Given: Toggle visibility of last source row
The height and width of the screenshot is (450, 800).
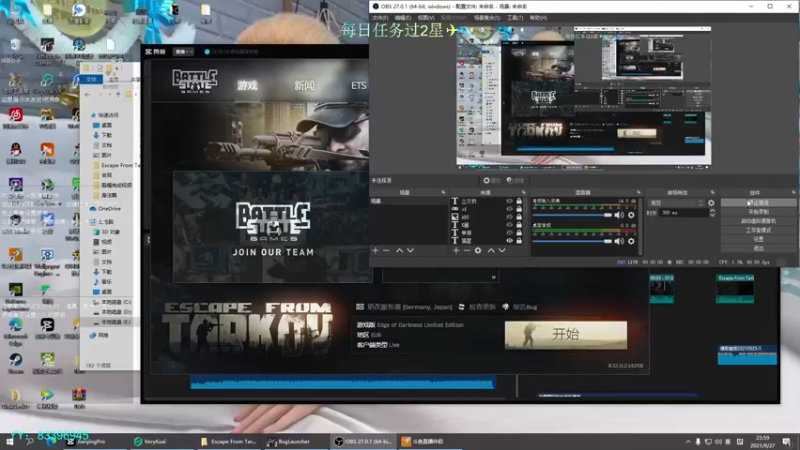Looking at the screenshot, I should 509,240.
